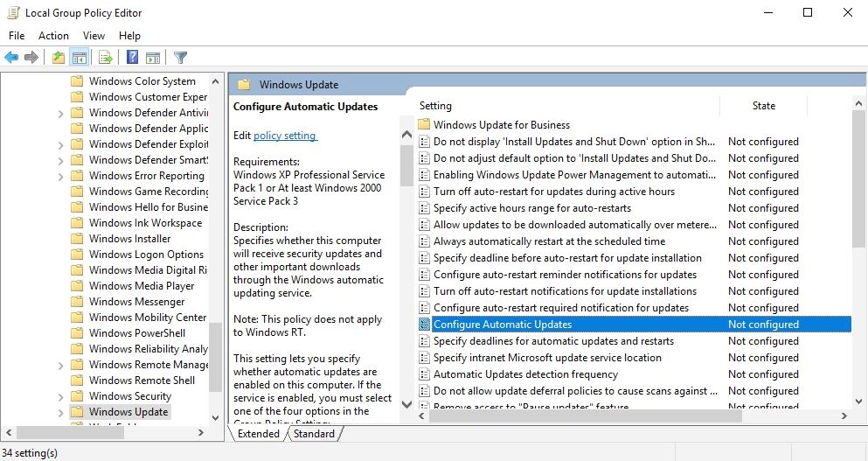The width and height of the screenshot is (868, 461).
Task: Switch to the Extended tab
Action: pyautogui.click(x=259, y=434)
